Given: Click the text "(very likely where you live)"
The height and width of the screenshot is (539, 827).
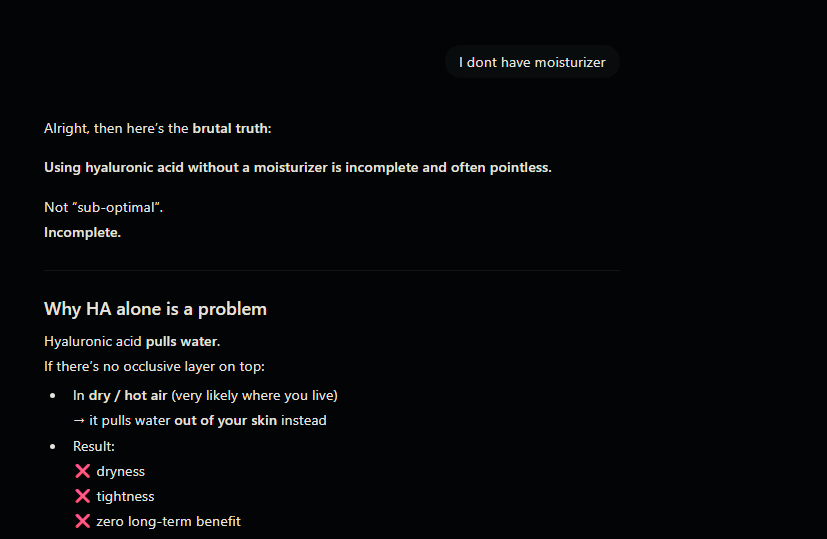Looking at the screenshot, I should tap(254, 395).
